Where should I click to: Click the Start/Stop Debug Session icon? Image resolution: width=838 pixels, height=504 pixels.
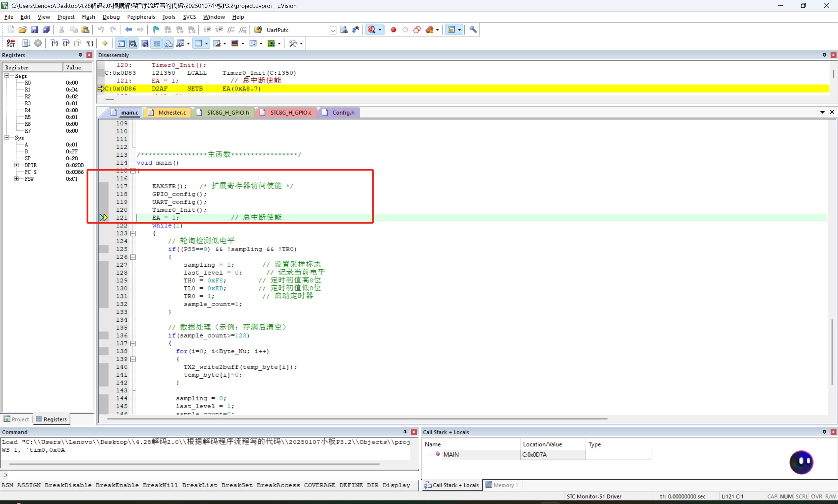coord(372,30)
